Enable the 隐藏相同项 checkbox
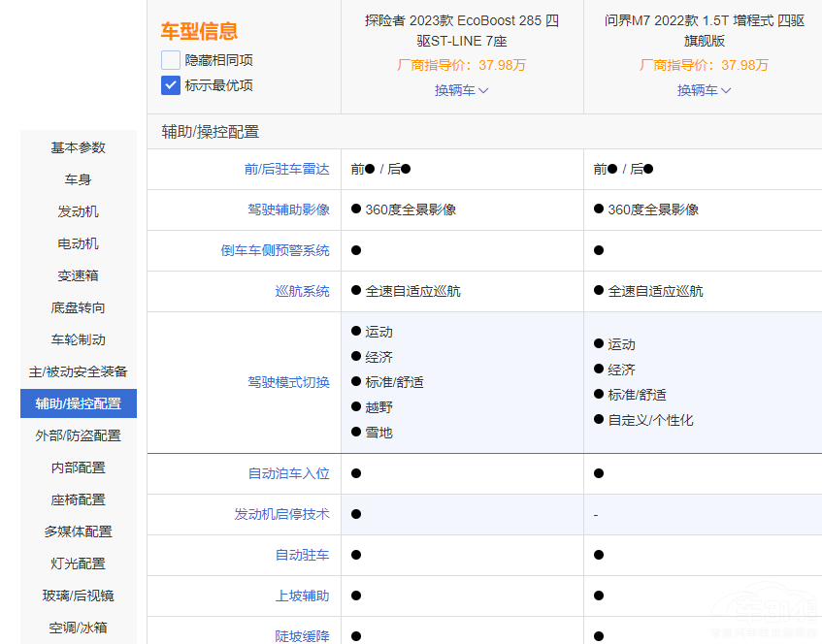The image size is (822, 644). tap(171, 60)
